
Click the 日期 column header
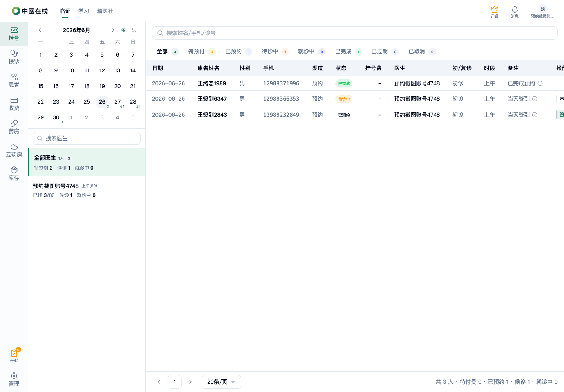click(x=157, y=68)
